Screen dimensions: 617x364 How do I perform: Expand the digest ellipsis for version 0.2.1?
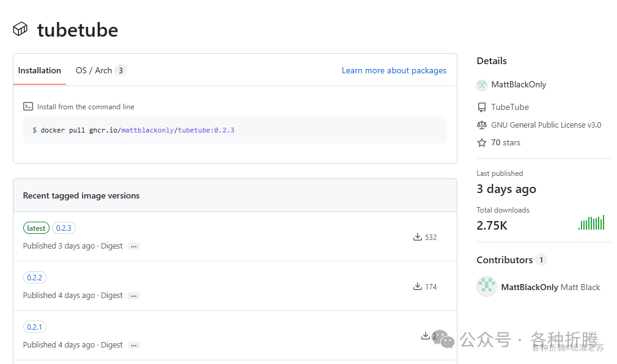pyautogui.click(x=134, y=346)
